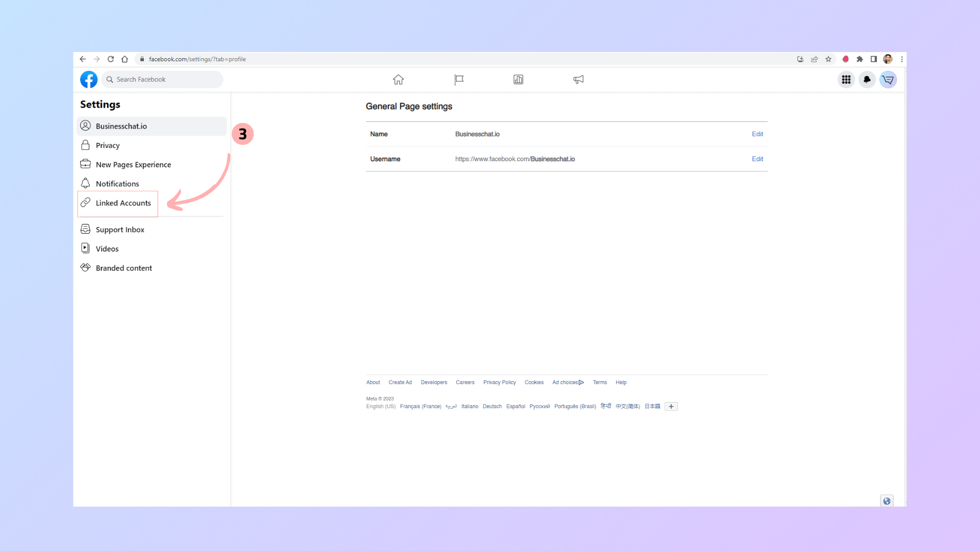980x551 pixels.
Task: Open Privacy settings
Action: pos(152,145)
